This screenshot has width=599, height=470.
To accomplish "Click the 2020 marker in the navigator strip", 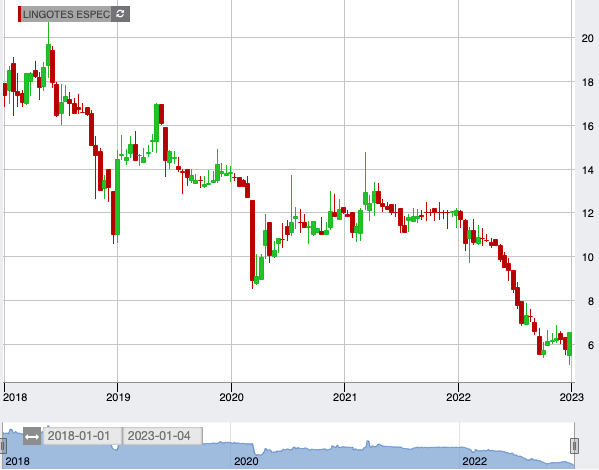I will point(246,461).
